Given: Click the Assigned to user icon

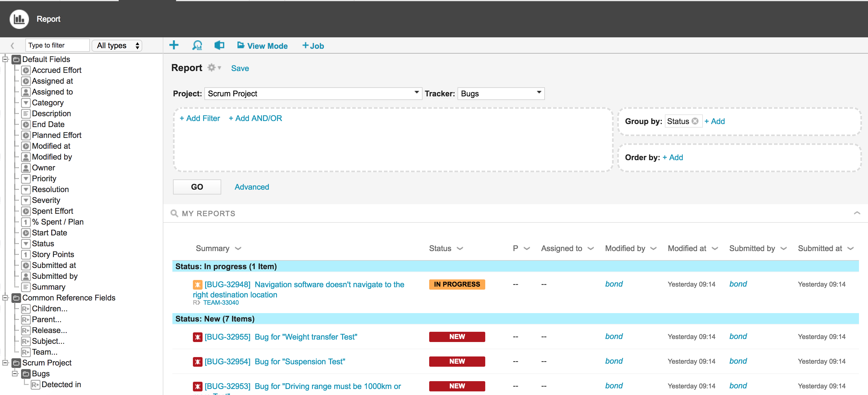Looking at the screenshot, I should 26,92.
